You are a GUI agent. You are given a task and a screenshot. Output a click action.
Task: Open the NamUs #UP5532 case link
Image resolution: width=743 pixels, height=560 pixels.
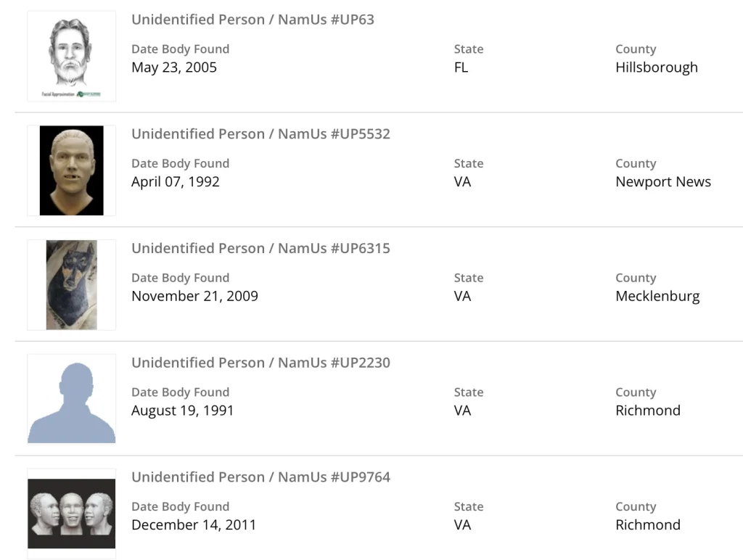click(260, 134)
